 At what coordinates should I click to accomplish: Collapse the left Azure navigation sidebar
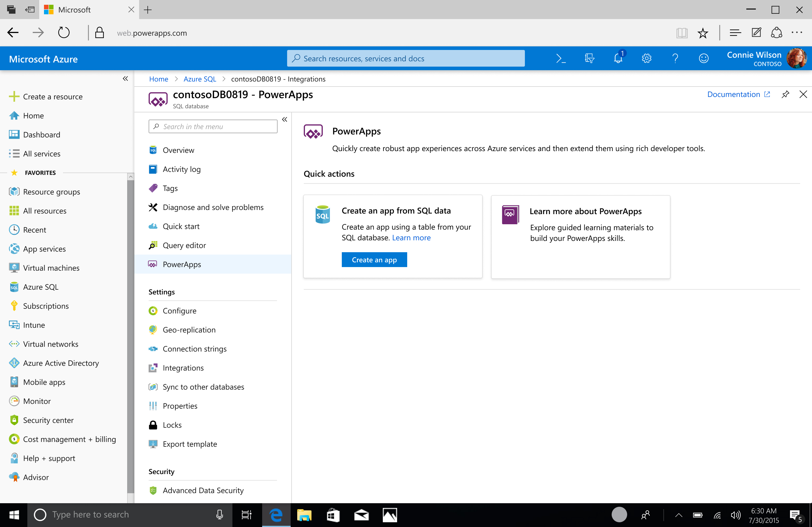point(125,79)
